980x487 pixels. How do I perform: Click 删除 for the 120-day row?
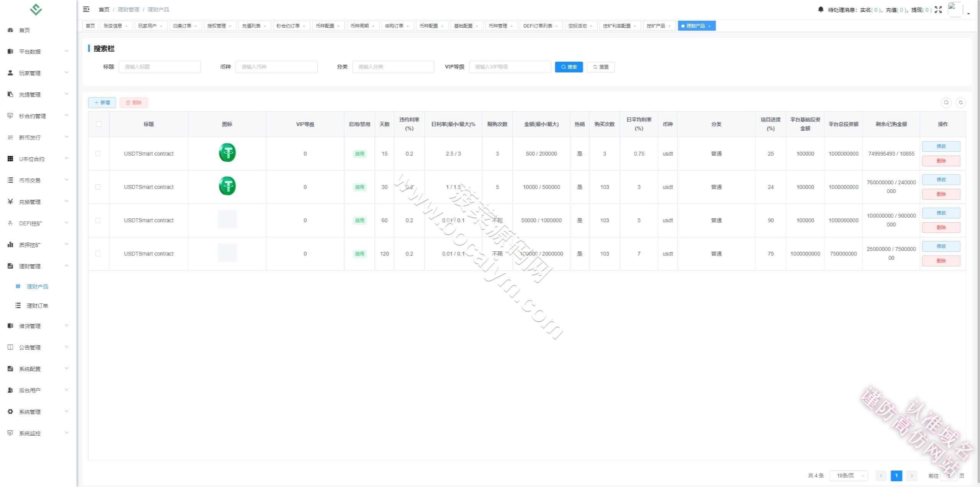click(x=941, y=261)
